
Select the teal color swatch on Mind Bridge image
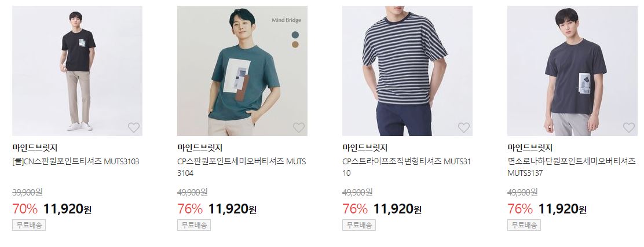pos(296,35)
